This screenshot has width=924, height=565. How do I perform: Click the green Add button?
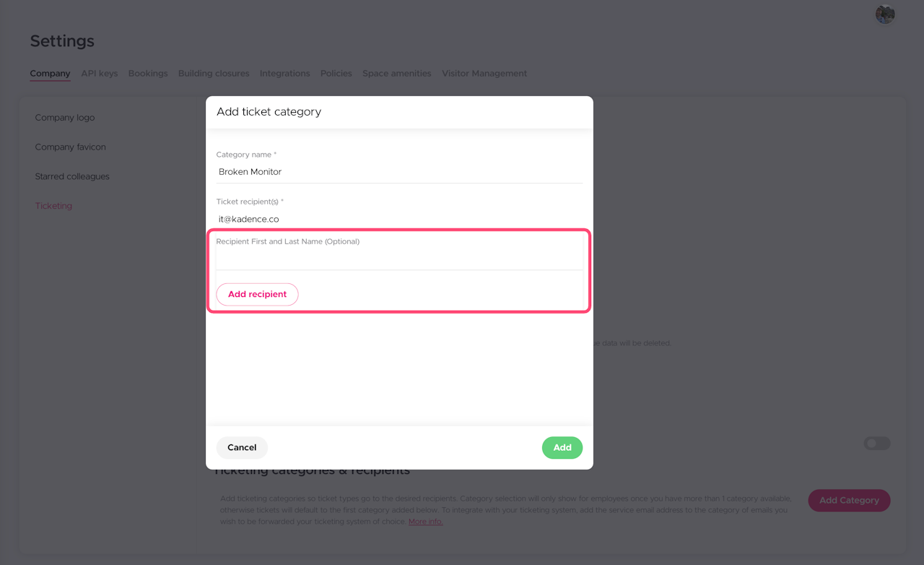pos(562,448)
